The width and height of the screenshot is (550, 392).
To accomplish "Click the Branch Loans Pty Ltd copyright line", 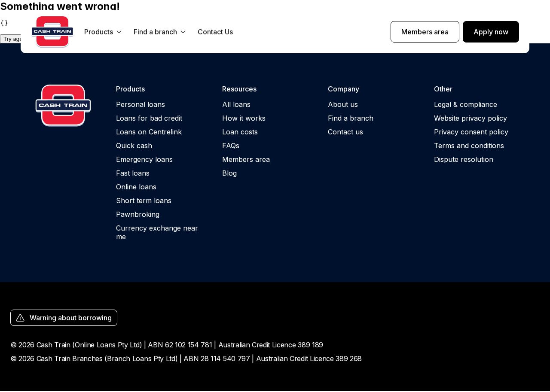I will click(186, 359).
